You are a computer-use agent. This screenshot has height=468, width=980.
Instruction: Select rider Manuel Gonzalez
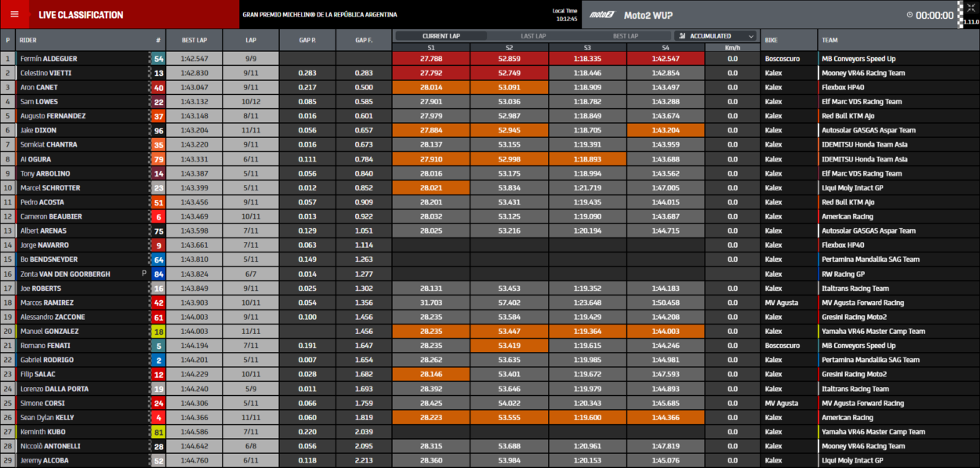pos(49,332)
